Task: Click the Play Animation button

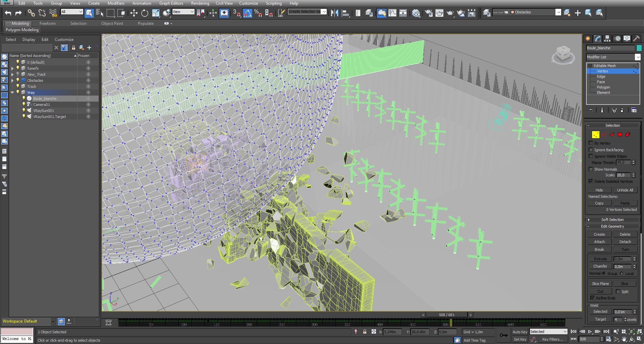Action: click(590, 332)
